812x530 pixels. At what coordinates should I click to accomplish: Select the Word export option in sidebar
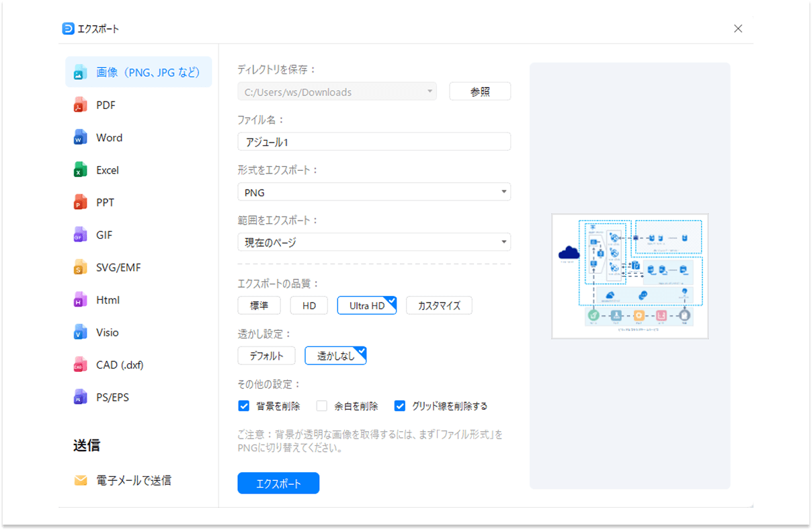click(x=108, y=137)
